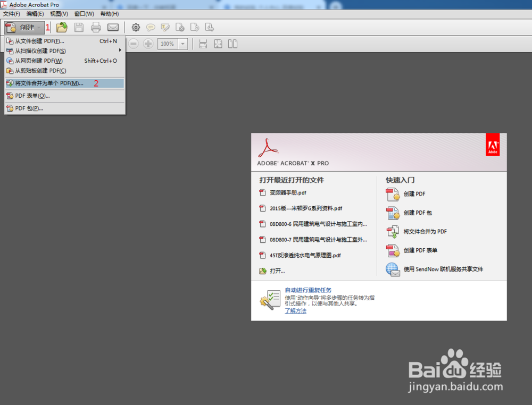Open recent file 08D800-6 民用建筑电气设计
532x405 pixels.
click(318, 224)
